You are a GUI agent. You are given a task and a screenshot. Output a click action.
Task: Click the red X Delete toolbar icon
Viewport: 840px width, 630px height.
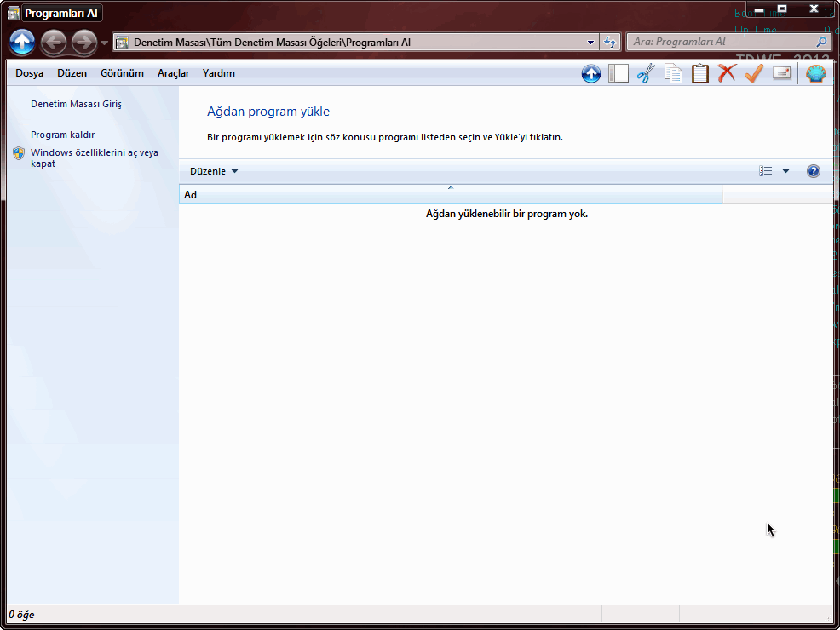tap(727, 73)
